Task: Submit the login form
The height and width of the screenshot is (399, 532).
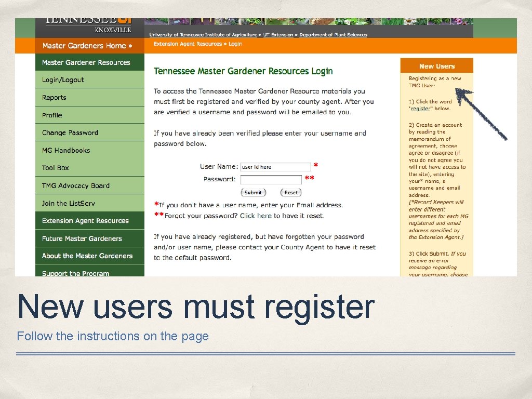Action: (x=254, y=192)
